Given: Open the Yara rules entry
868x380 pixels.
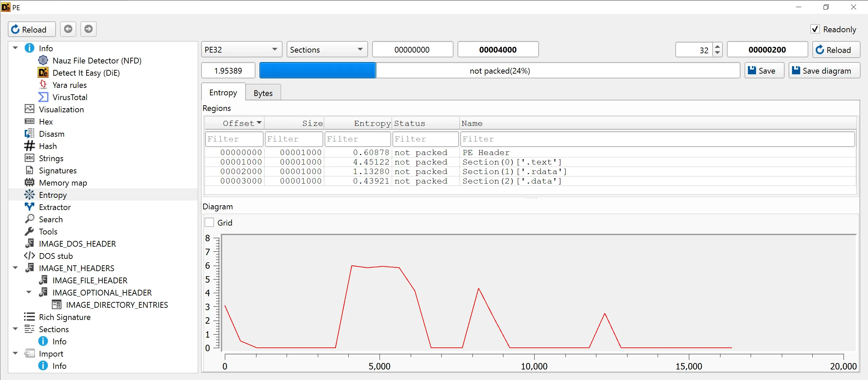Looking at the screenshot, I should click(69, 85).
